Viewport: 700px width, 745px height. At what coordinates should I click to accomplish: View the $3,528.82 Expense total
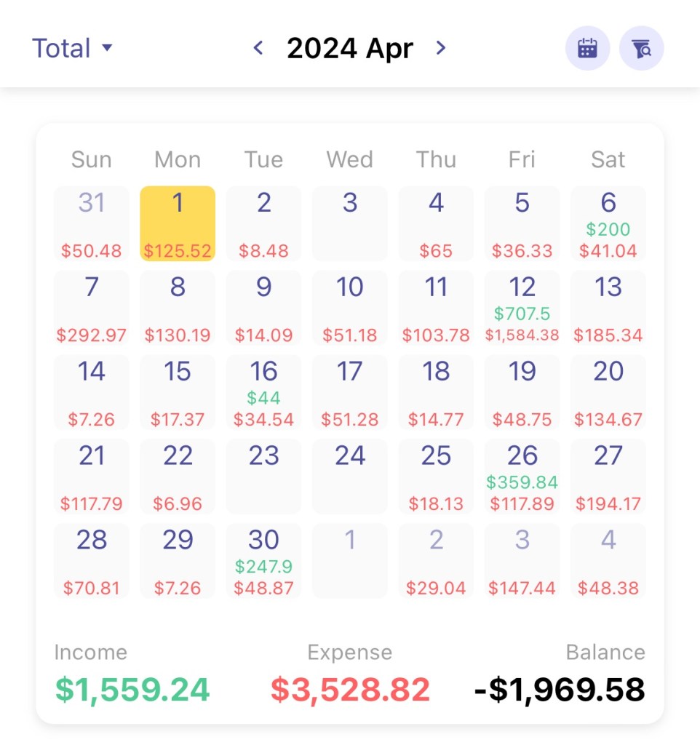350,690
